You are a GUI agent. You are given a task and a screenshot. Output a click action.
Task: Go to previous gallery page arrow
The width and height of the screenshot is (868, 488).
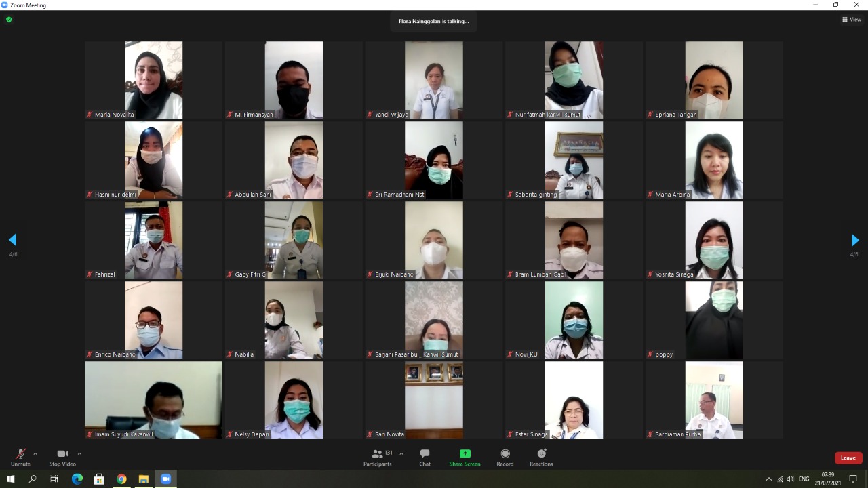12,240
